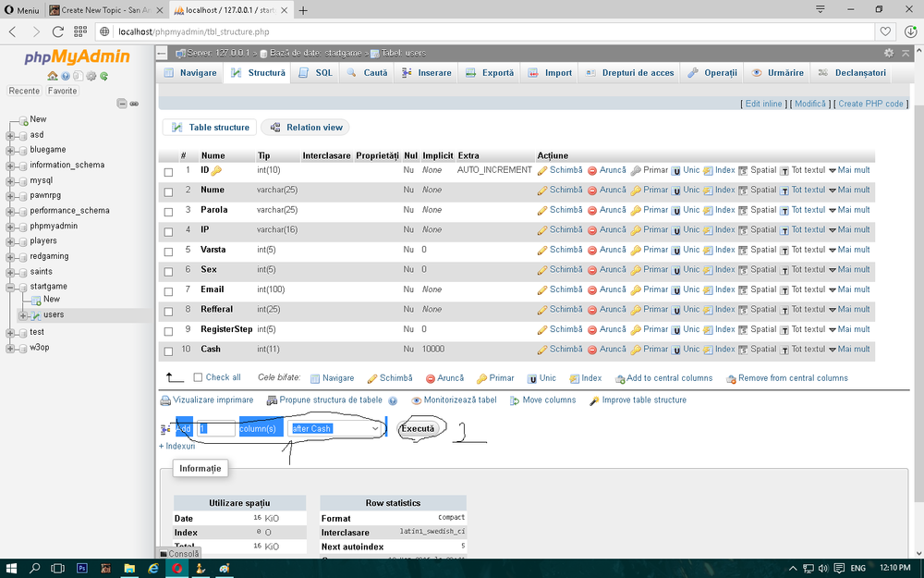Select the redgaming database in tree
Screen dimensions: 924x578
tap(49, 256)
